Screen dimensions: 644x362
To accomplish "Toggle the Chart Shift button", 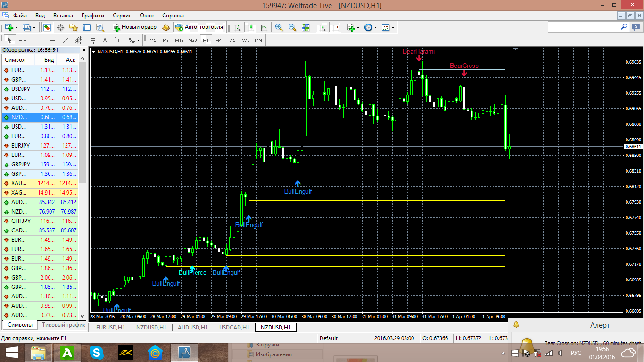I will (x=335, y=27).
